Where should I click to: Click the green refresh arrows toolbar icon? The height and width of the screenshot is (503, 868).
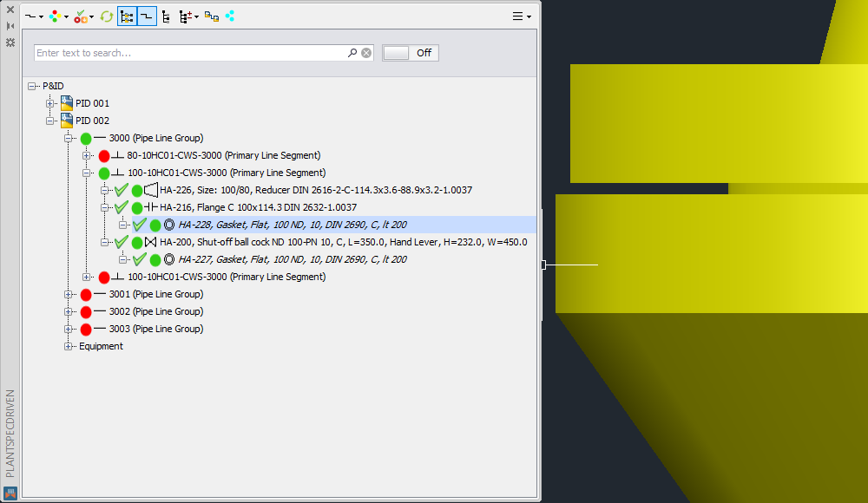[x=107, y=16]
